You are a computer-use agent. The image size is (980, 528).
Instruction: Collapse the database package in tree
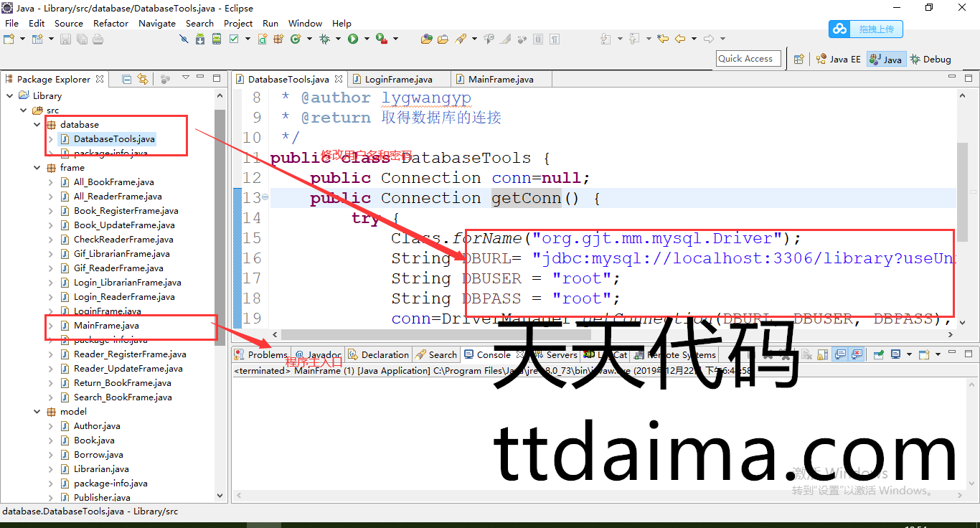point(37,125)
